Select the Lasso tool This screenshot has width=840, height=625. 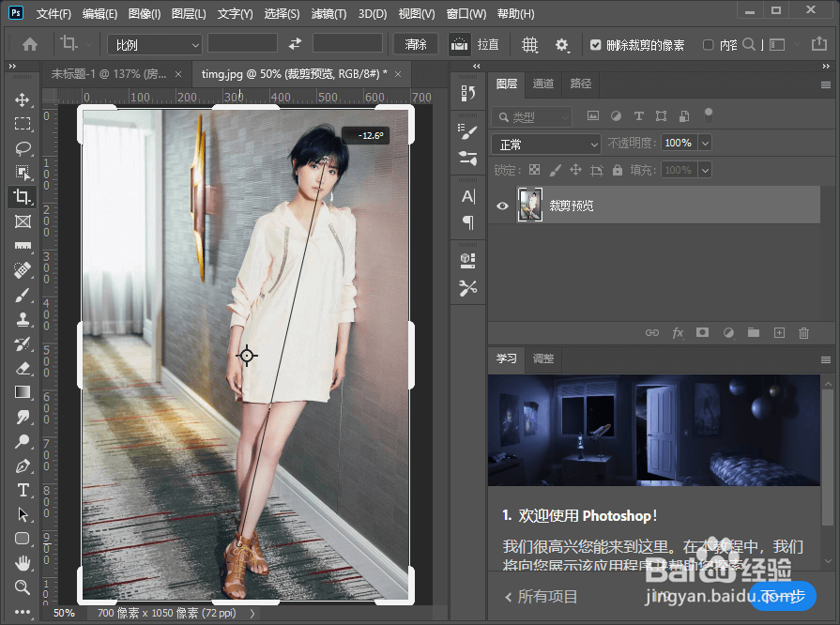point(22,148)
